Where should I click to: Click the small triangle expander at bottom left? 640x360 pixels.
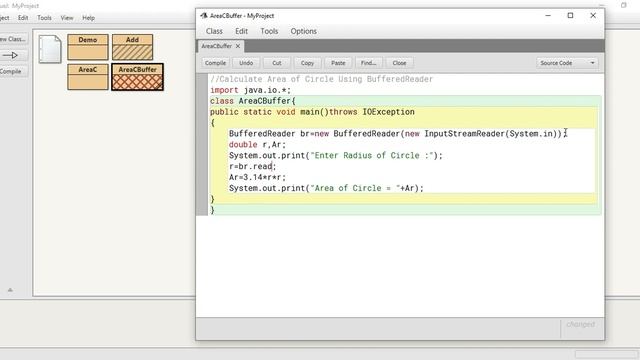click(10, 290)
